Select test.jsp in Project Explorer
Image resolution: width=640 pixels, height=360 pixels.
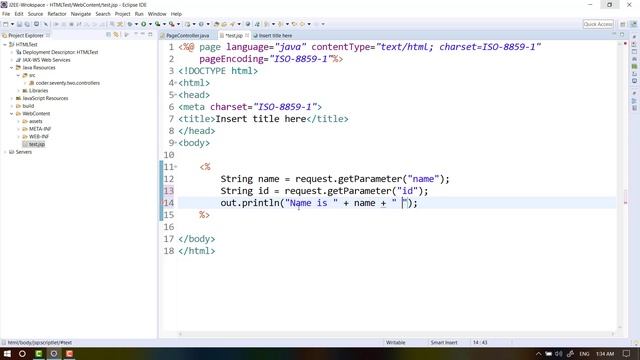coord(37,144)
